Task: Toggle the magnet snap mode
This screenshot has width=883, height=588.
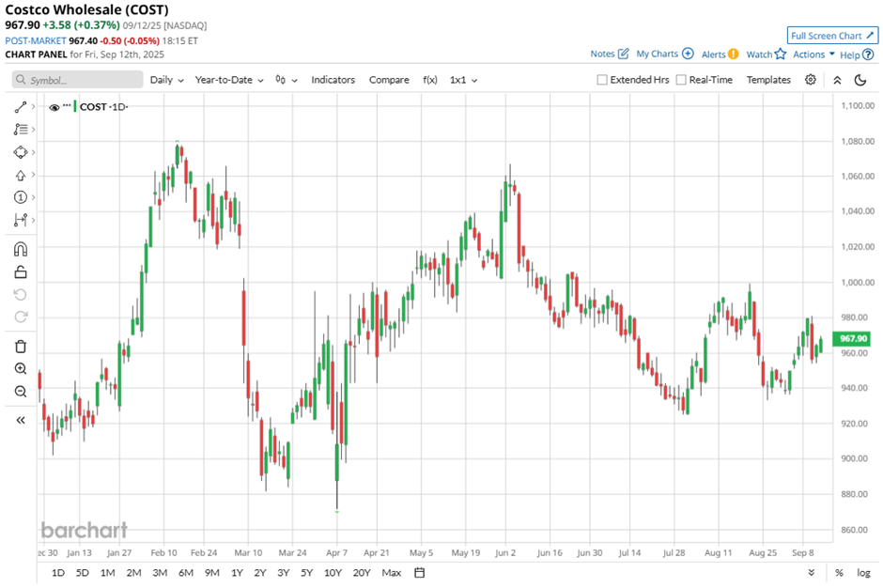Action: tap(21, 249)
